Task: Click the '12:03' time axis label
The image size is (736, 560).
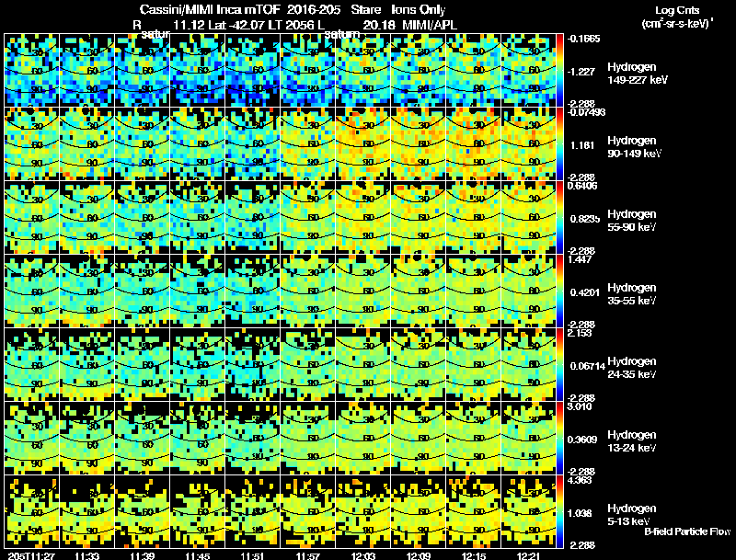Action: (x=363, y=555)
